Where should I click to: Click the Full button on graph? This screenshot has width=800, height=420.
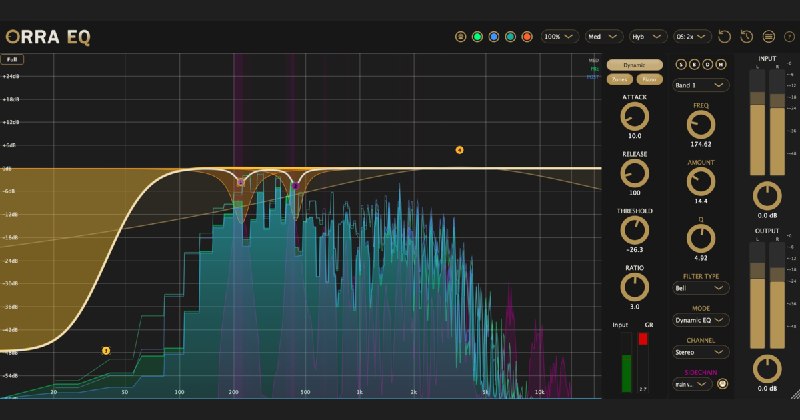(12, 60)
